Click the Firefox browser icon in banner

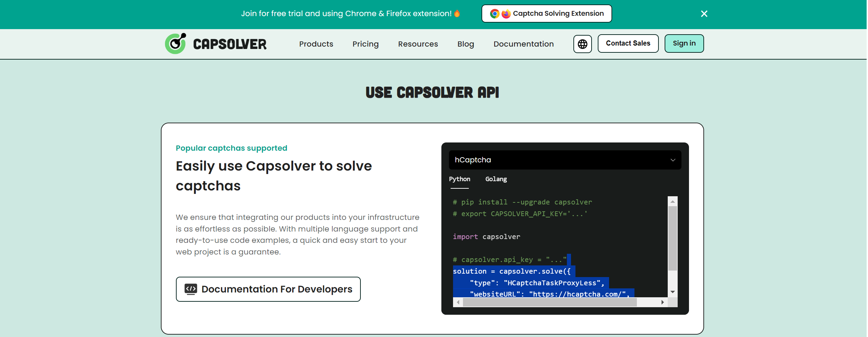[506, 14]
